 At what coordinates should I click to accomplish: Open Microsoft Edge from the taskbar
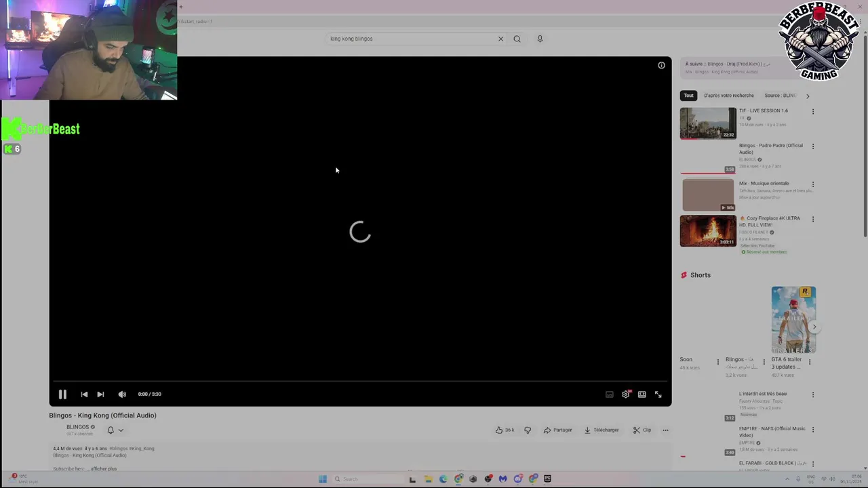(443, 479)
